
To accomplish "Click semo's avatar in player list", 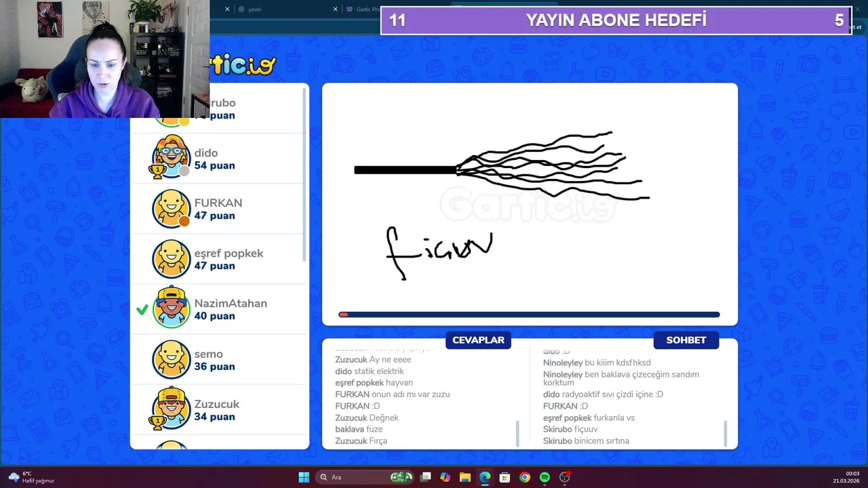I will coord(172,359).
